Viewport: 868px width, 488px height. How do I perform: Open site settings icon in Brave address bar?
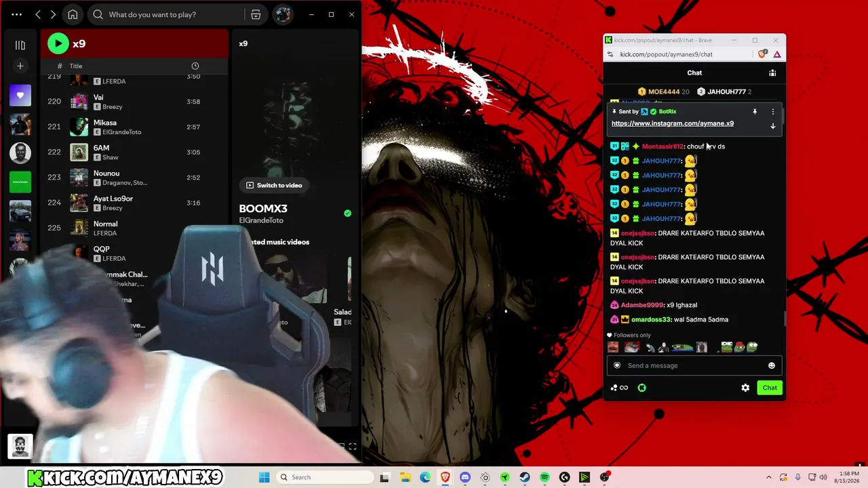point(610,54)
